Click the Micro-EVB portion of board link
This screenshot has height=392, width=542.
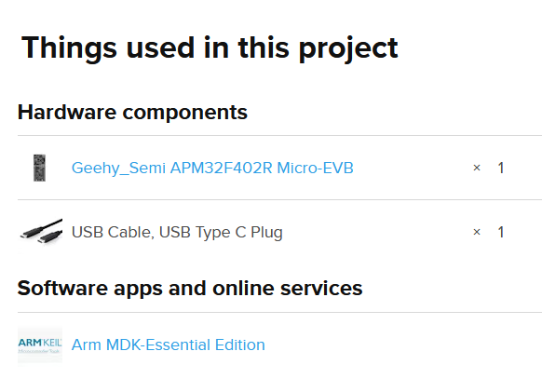coord(315,168)
